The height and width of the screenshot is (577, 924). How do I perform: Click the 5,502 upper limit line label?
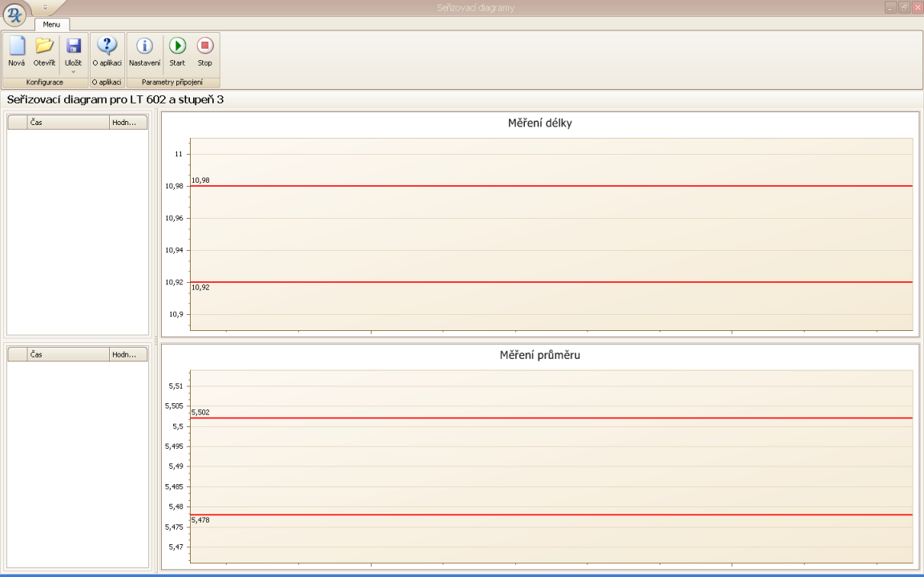(200, 413)
